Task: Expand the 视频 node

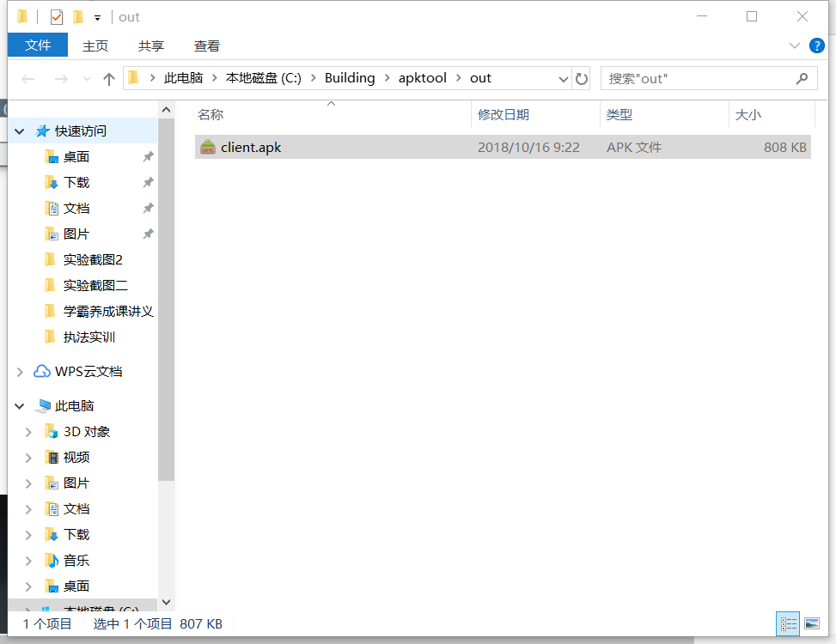Action: 28,458
